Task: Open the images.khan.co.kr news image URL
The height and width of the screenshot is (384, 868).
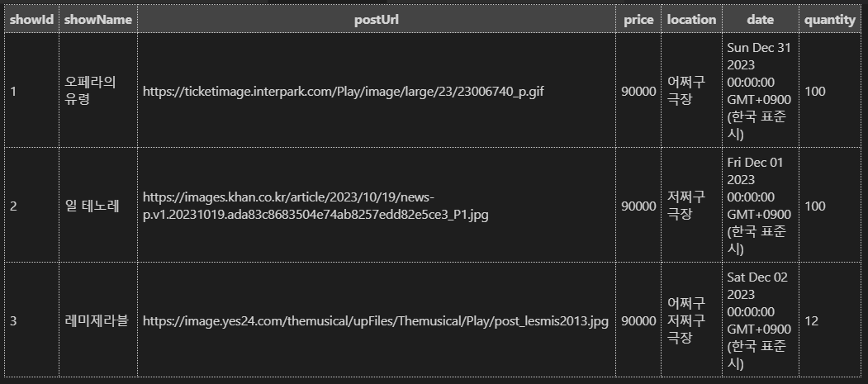Action: 315,206
